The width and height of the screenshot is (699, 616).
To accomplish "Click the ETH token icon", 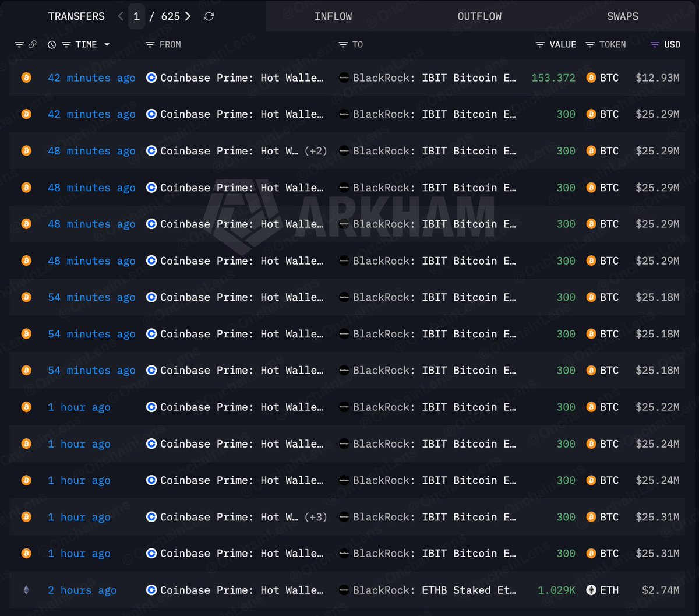I will [x=591, y=590].
